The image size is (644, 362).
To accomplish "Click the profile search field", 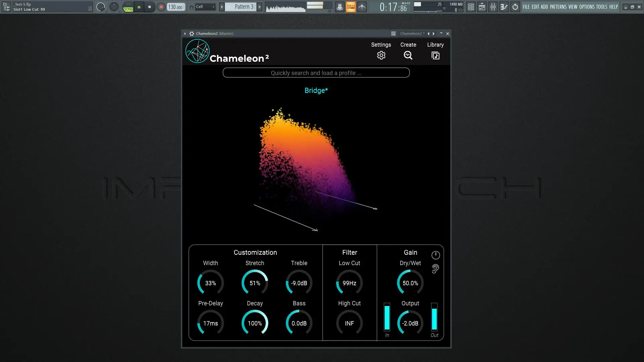I will pyautogui.click(x=316, y=73).
